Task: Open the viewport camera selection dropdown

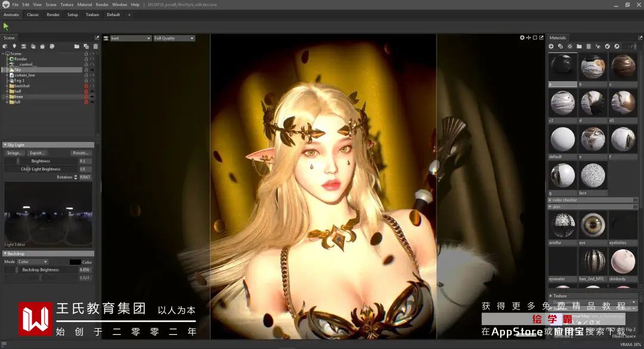Action: click(131, 38)
